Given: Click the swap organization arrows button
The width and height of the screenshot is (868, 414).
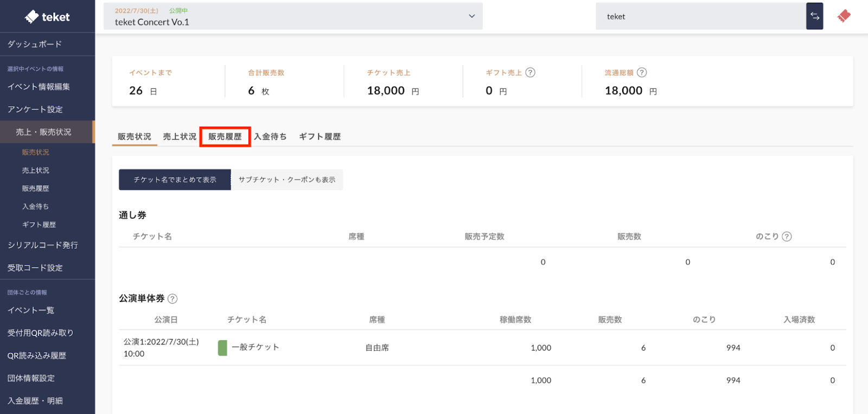Looking at the screenshot, I should pyautogui.click(x=814, y=16).
